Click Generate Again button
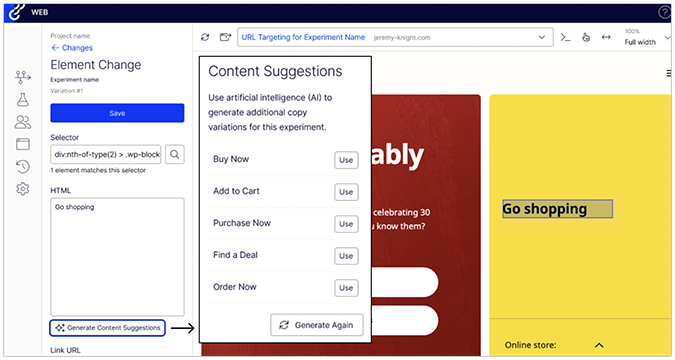 317,325
